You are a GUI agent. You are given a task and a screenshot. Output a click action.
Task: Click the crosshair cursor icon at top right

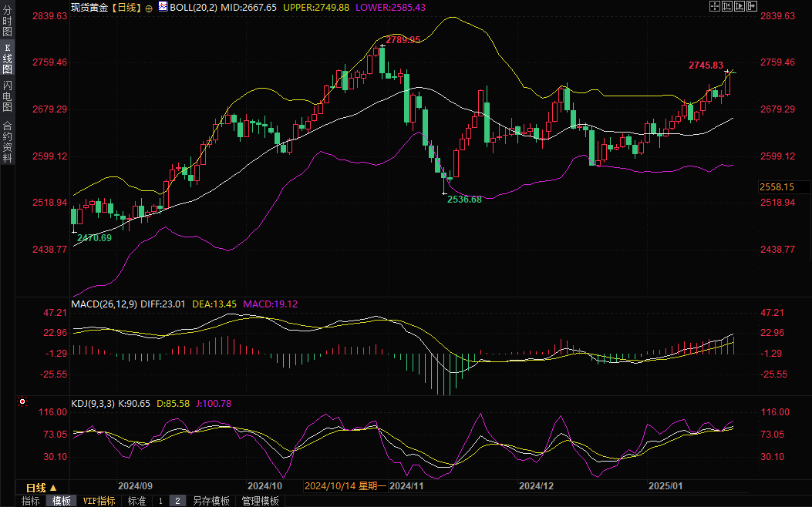coord(713,6)
